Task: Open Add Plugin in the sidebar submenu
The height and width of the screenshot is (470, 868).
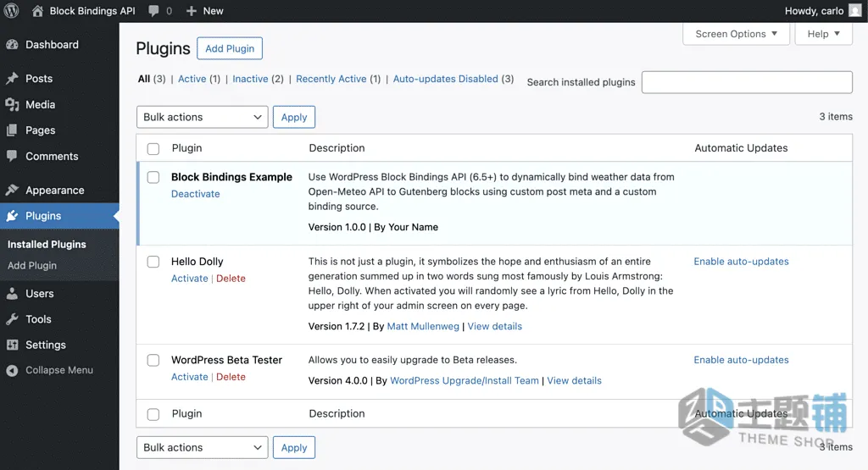Action: point(32,265)
